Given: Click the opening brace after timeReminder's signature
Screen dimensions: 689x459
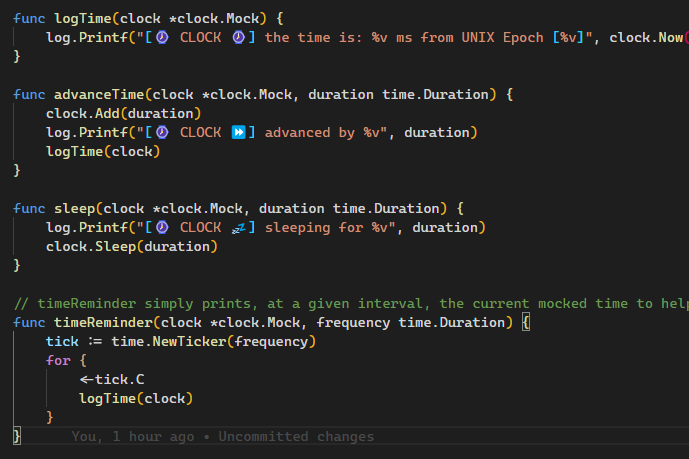Looking at the screenshot, I should click(x=526, y=323).
